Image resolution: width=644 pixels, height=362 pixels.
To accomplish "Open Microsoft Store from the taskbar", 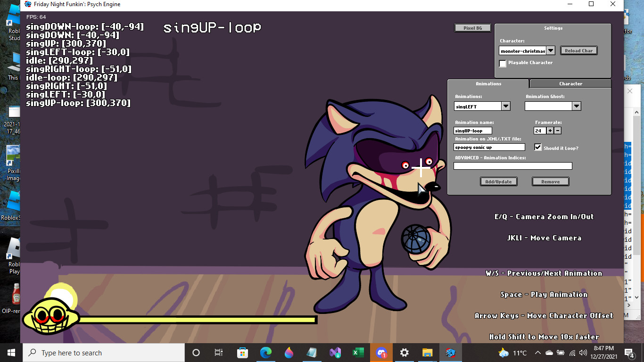I will point(242,353).
